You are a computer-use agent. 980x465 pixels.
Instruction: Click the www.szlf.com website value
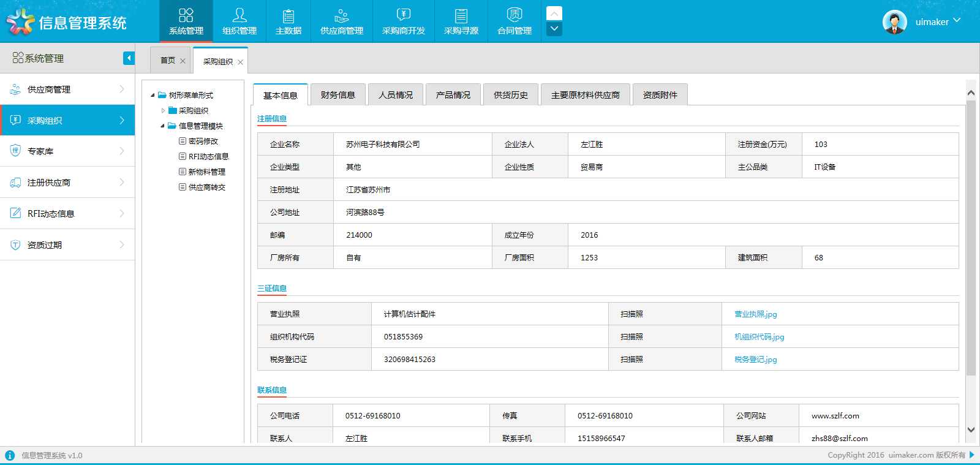835,416
